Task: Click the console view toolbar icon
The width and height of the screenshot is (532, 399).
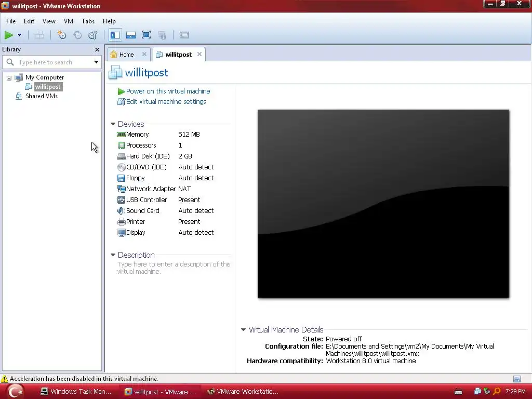Action: click(184, 35)
